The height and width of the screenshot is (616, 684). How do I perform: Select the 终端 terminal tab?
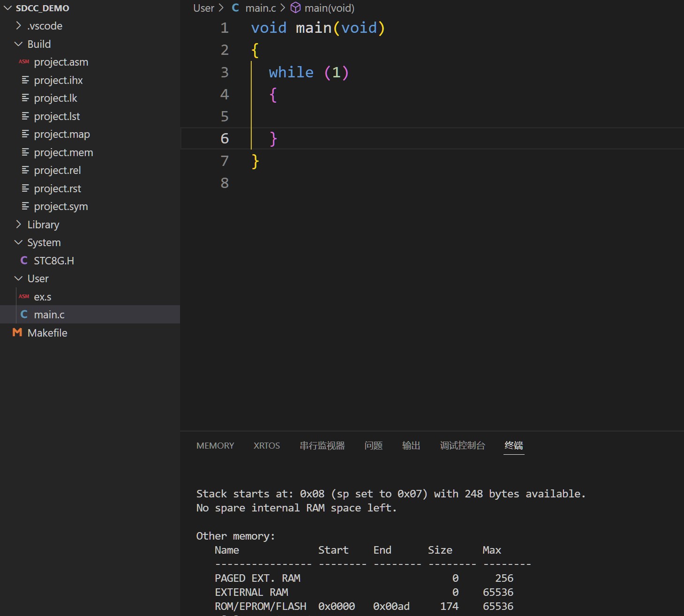click(x=514, y=446)
